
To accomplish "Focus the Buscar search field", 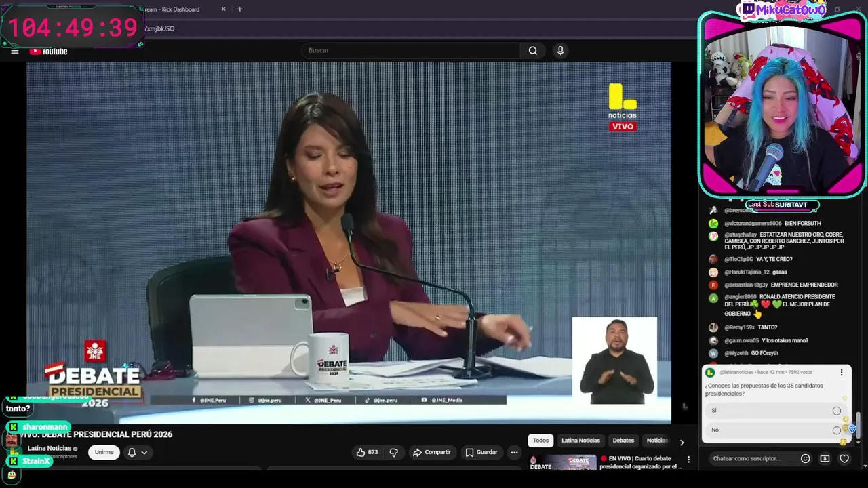I will pyautogui.click(x=410, y=50).
